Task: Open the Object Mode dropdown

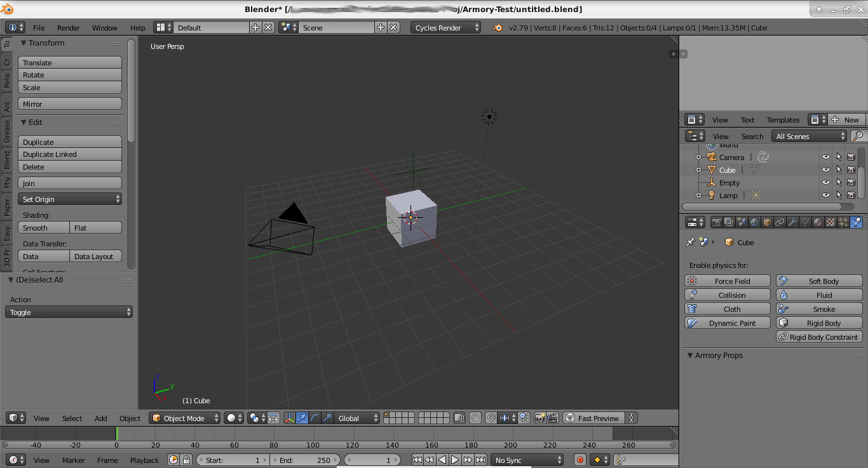Action: click(x=184, y=418)
